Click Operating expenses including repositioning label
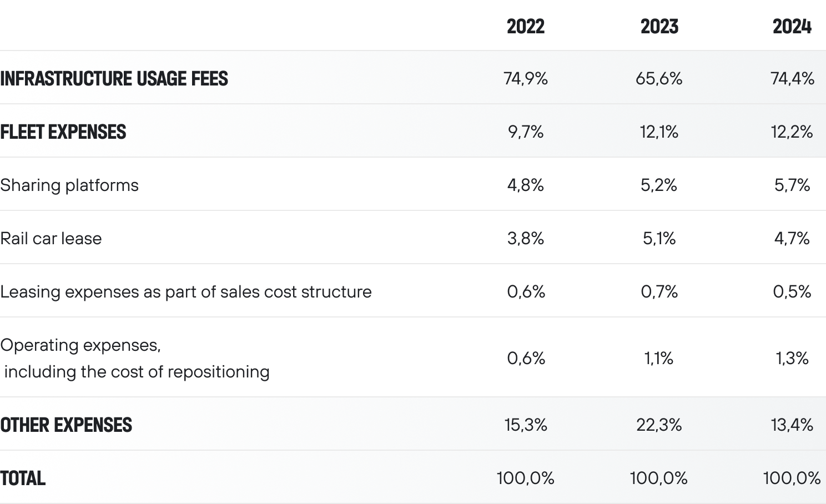This screenshot has height=504, width=826. [135, 358]
